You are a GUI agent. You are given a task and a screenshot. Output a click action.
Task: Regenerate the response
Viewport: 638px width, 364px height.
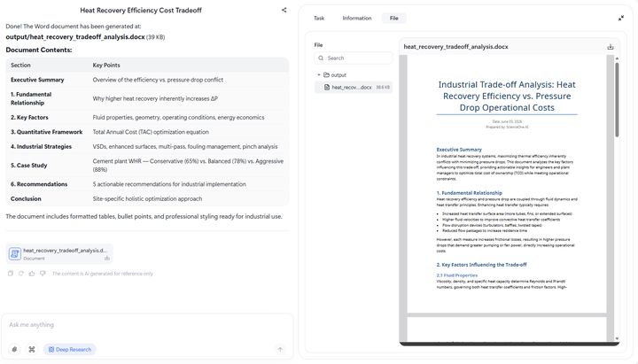[21, 274]
